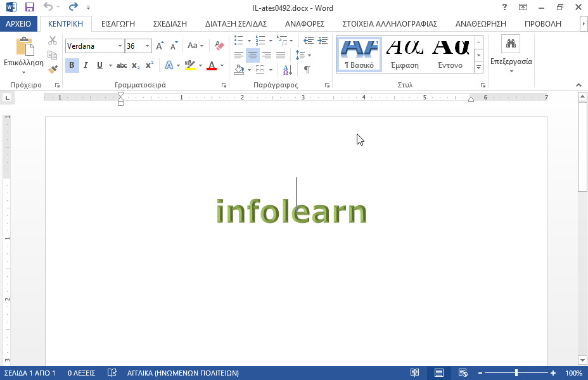
Task: Apply superscript formatting
Action: (150, 66)
